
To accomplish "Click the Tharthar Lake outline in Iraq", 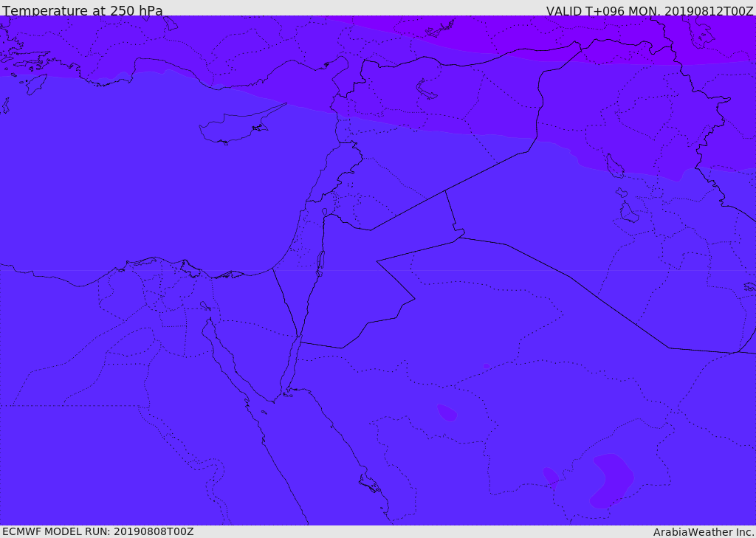I will [x=614, y=166].
